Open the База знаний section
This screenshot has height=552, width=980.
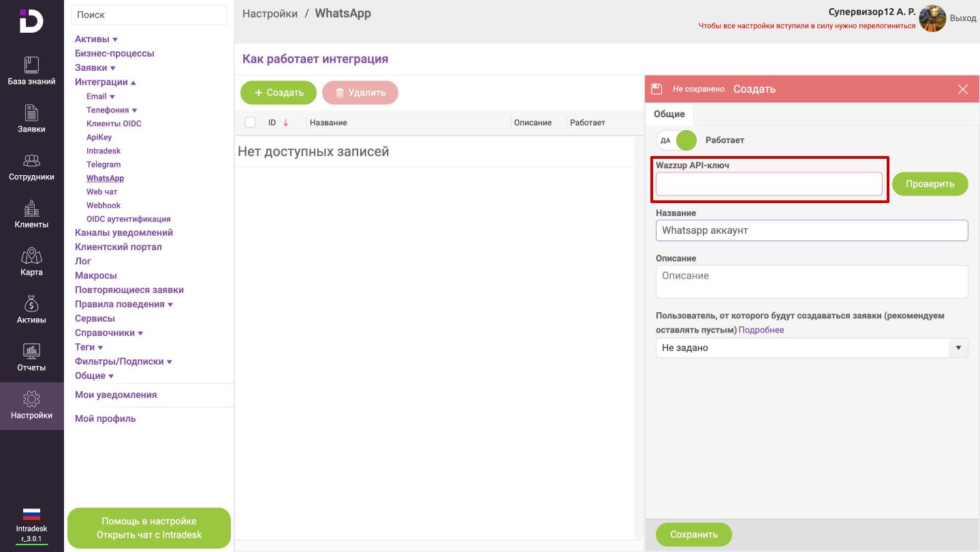click(31, 72)
